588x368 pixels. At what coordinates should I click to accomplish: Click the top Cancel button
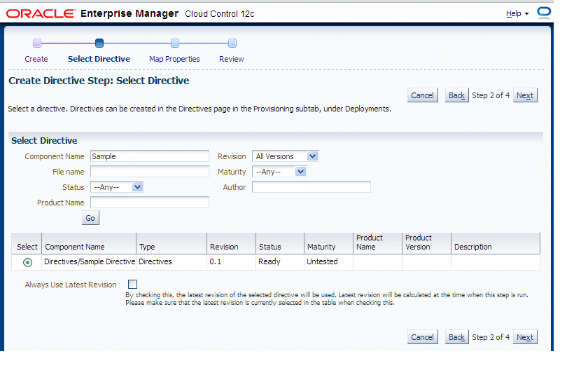click(x=422, y=95)
